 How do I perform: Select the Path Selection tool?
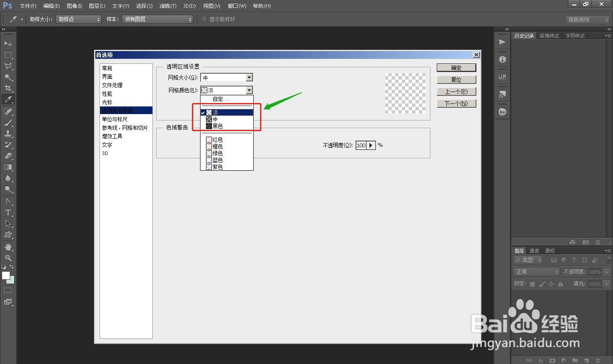click(x=8, y=224)
